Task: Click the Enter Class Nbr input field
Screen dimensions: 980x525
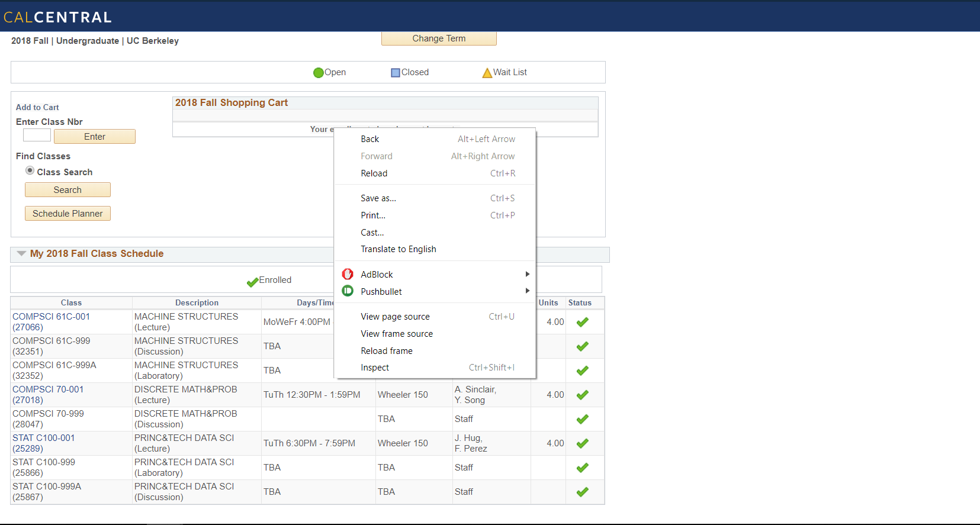Action: tap(37, 135)
